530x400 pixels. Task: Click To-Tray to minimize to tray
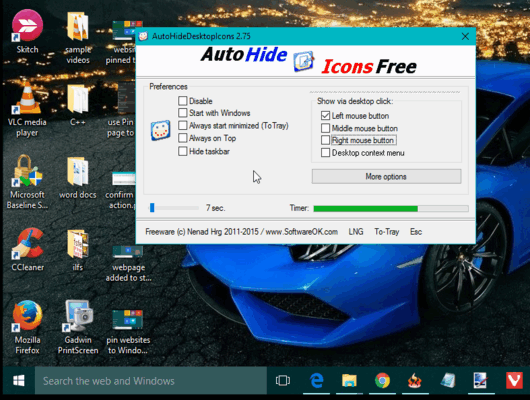387,232
